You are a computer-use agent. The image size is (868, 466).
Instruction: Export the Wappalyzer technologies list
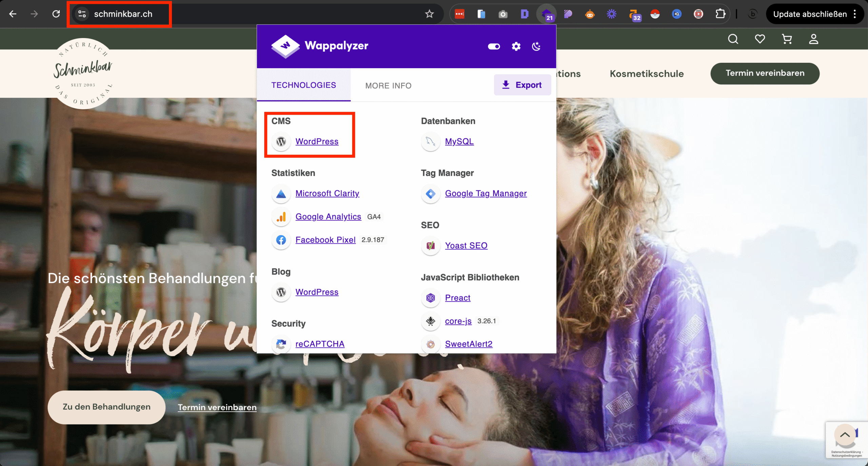pyautogui.click(x=522, y=85)
